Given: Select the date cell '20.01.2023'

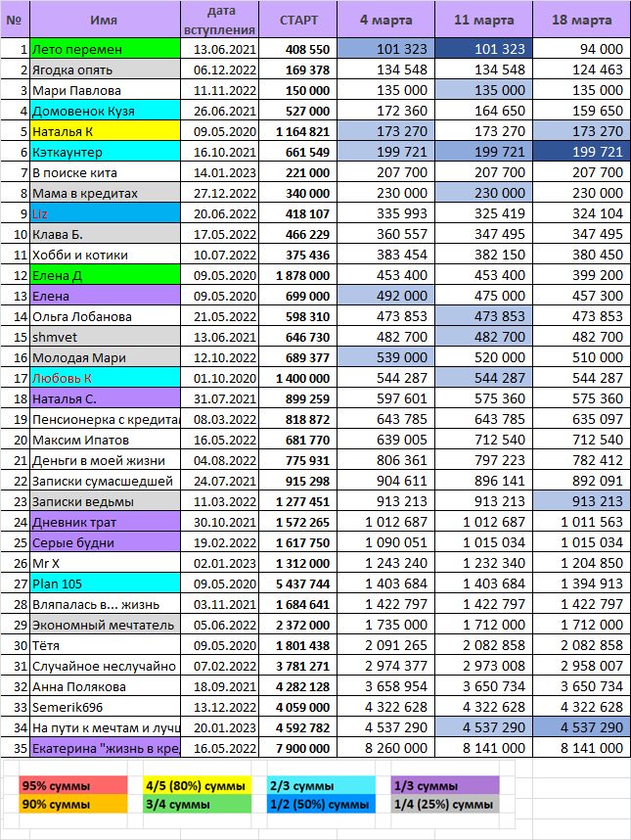Looking at the screenshot, I should (219, 727).
